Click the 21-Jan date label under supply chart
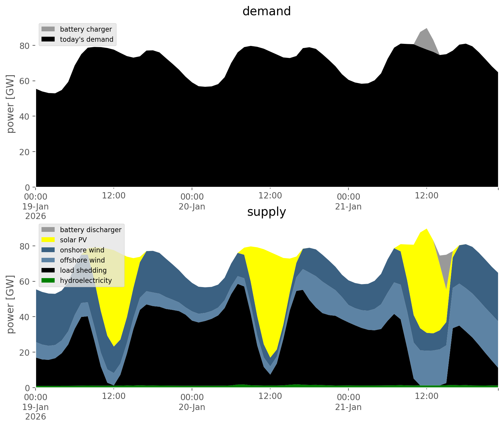 click(348, 407)
